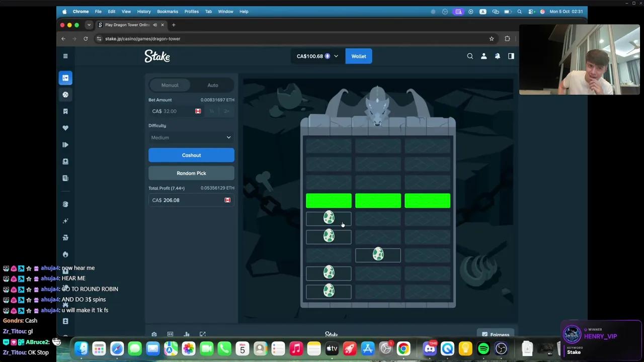Open the Fairness link

point(496,334)
